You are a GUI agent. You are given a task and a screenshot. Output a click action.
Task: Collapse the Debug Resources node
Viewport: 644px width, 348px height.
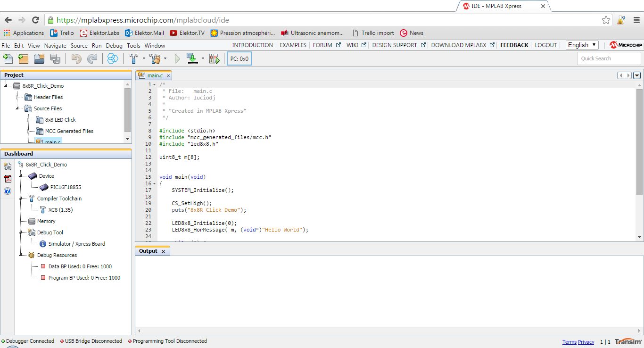(x=21, y=255)
